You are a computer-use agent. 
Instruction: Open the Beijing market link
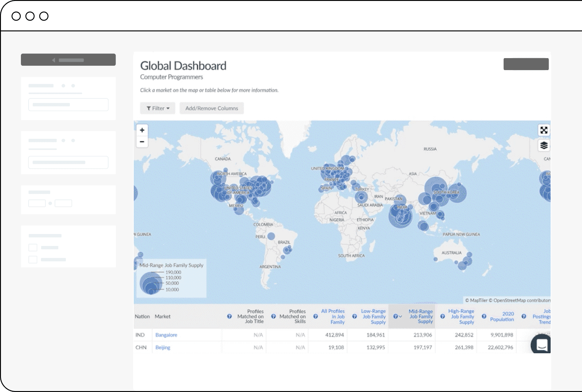click(163, 347)
